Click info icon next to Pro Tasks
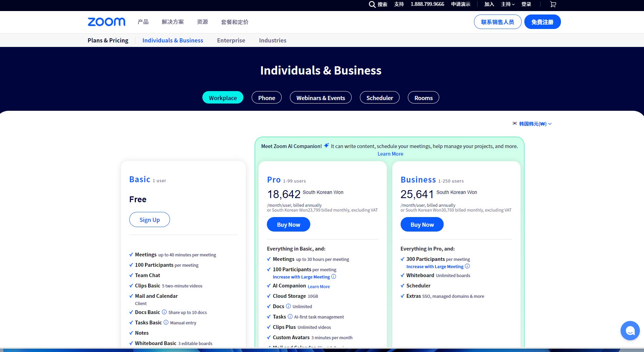The width and height of the screenshot is (644, 352). pos(290,316)
